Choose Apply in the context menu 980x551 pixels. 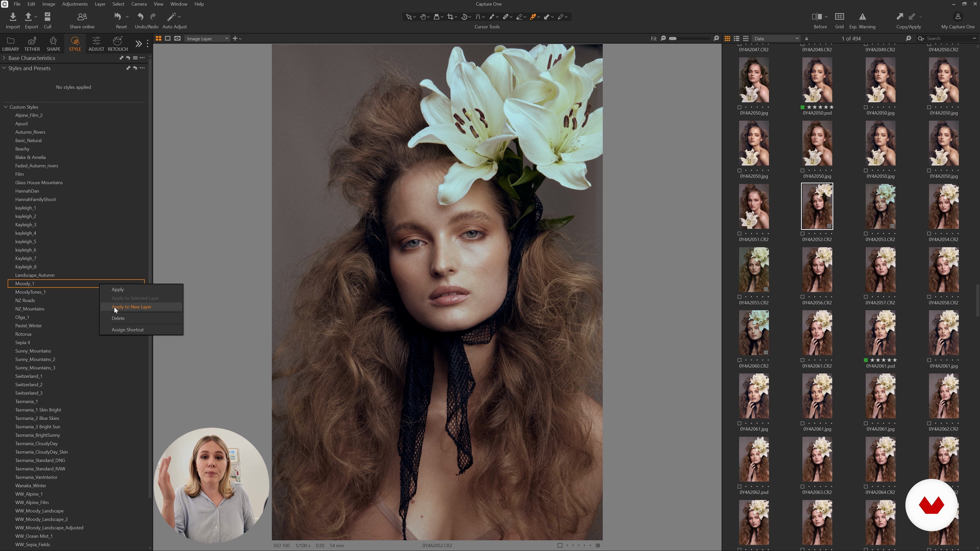[141, 289]
